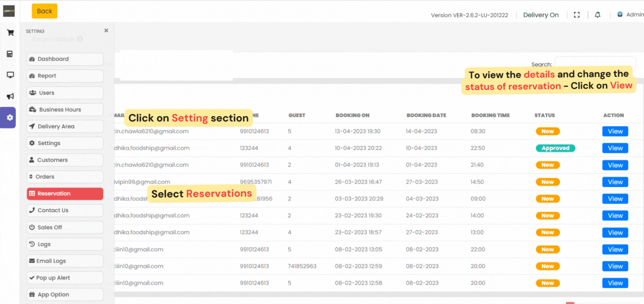The height and width of the screenshot is (304, 644).
Task: Open Email Logs menu item
Action: [65, 261]
